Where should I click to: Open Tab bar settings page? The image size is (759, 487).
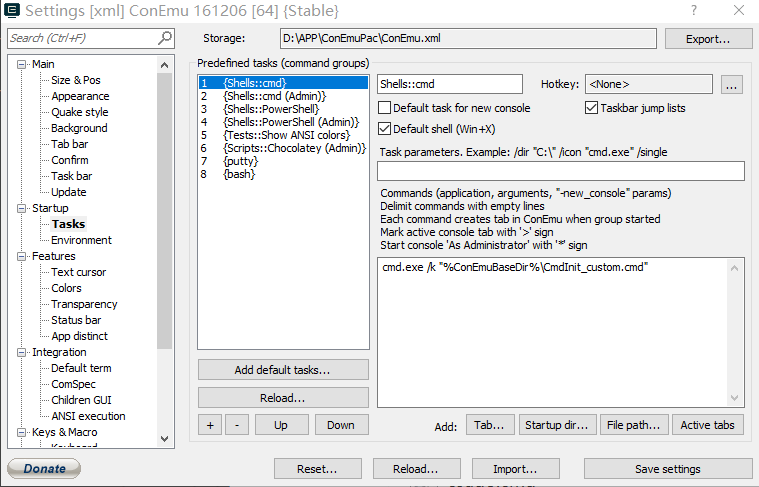pyautogui.click(x=70, y=144)
